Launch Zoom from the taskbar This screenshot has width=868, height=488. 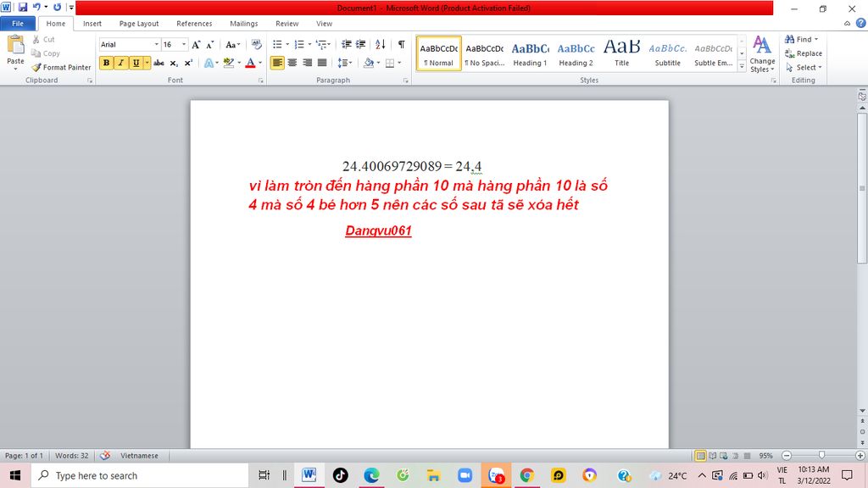(x=465, y=475)
